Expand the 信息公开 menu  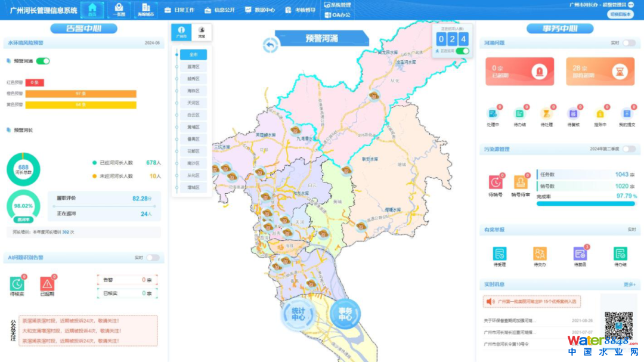click(x=219, y=10)
